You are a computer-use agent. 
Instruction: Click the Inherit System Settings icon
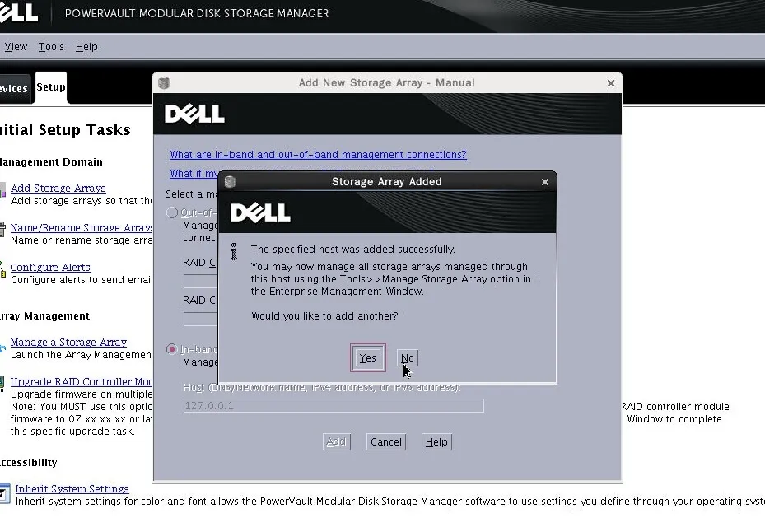coord(4,493)
